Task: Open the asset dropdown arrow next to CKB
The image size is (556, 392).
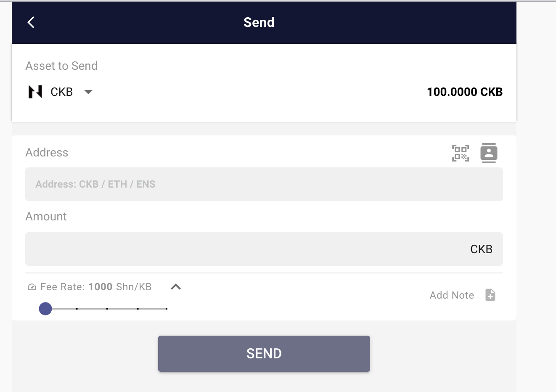Action: click(x=88, y=92)
